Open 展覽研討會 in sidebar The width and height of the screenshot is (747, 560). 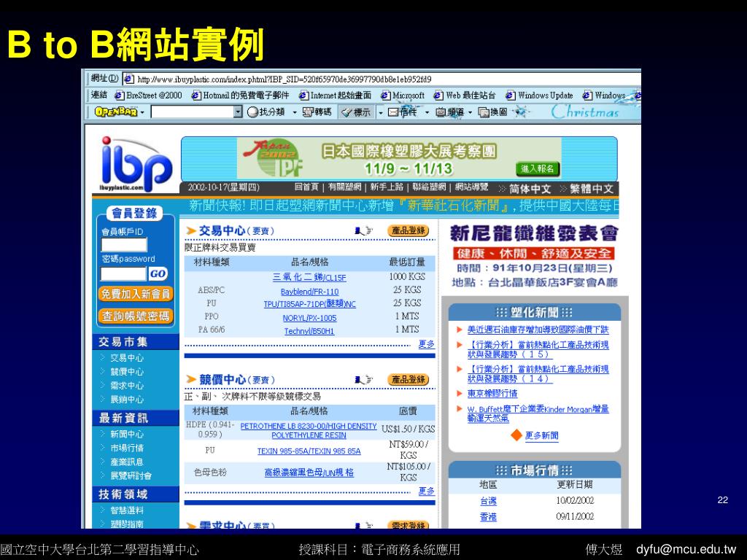[x=131, y=475]
